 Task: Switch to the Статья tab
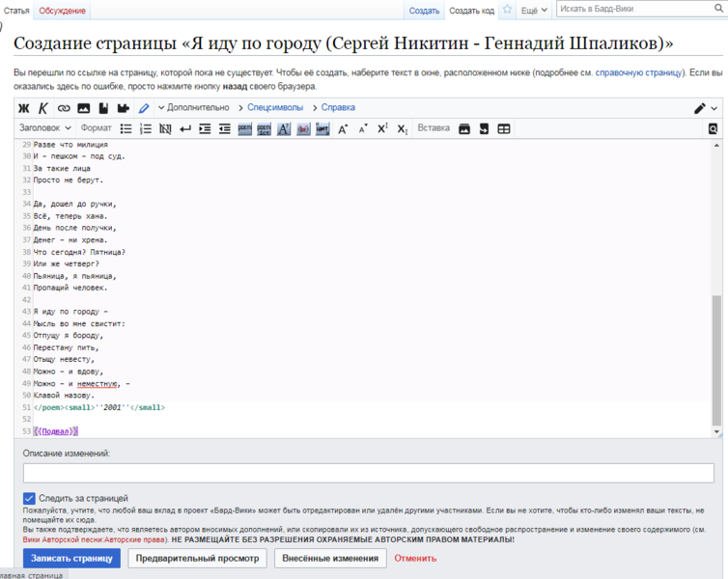click(x=16, y=11)
